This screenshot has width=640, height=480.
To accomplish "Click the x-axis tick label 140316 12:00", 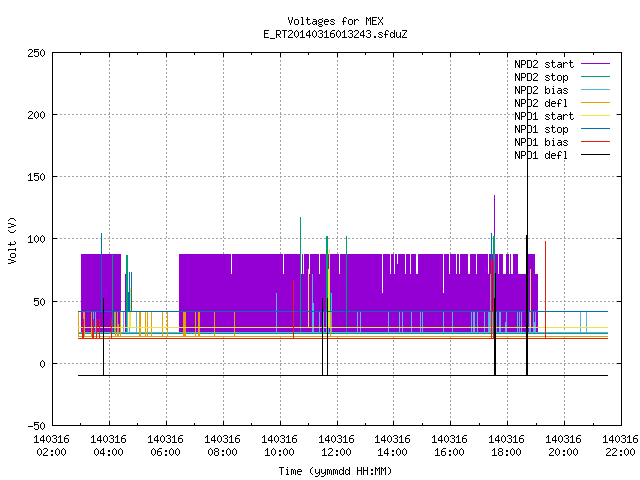I will [336, 446].
